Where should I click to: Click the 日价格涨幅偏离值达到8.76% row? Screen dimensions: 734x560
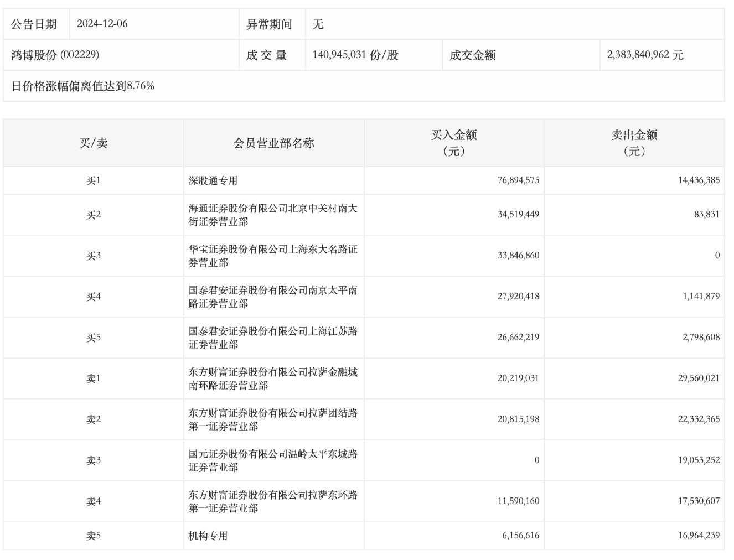click(82, 86)
